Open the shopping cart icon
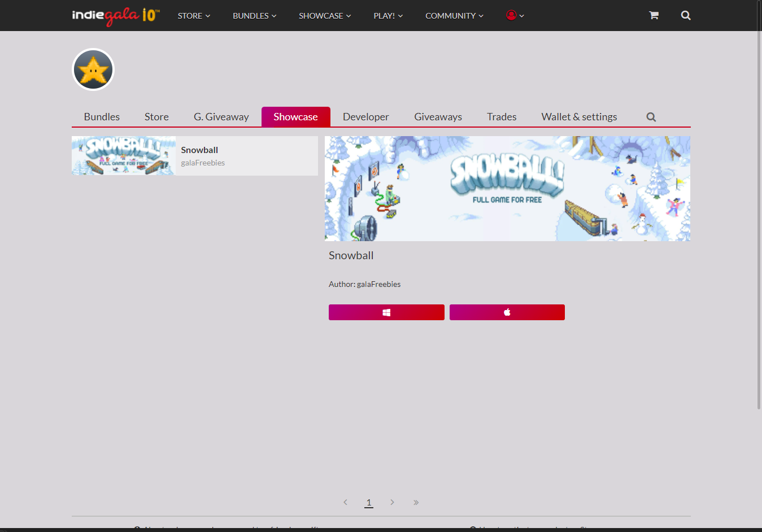Viewport: 762px width, 532px height. 654,15
